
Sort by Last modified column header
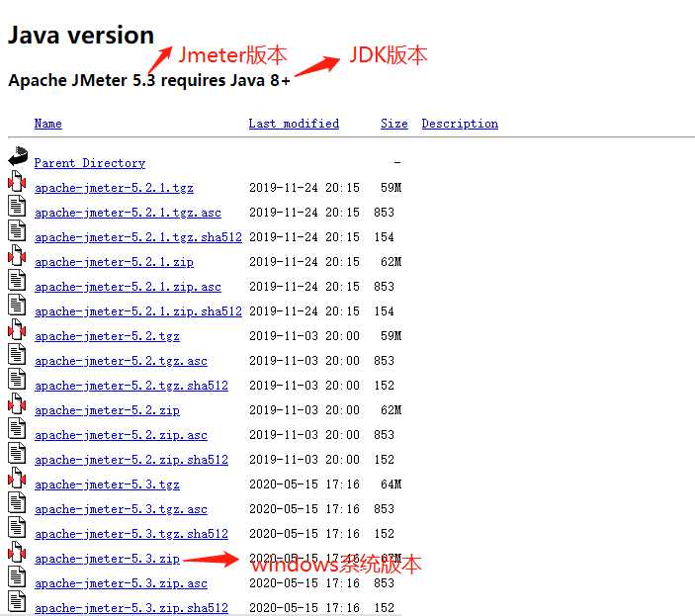click(x=294, y=124)
